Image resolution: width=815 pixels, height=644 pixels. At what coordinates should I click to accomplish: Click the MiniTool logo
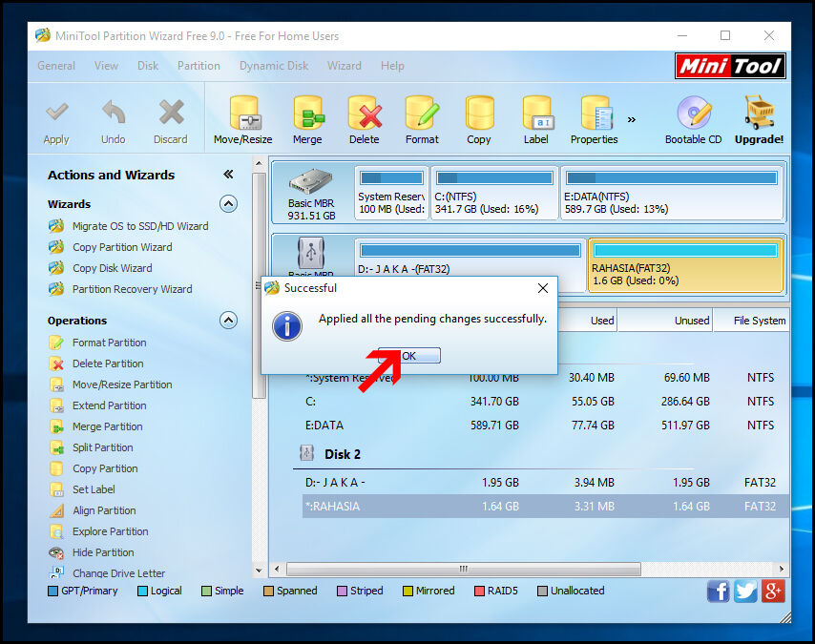coord(730,66)
